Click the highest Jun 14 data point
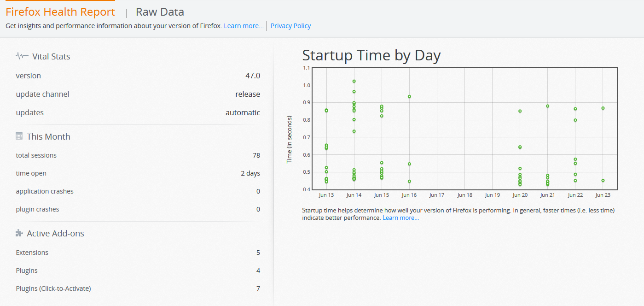 354,81
